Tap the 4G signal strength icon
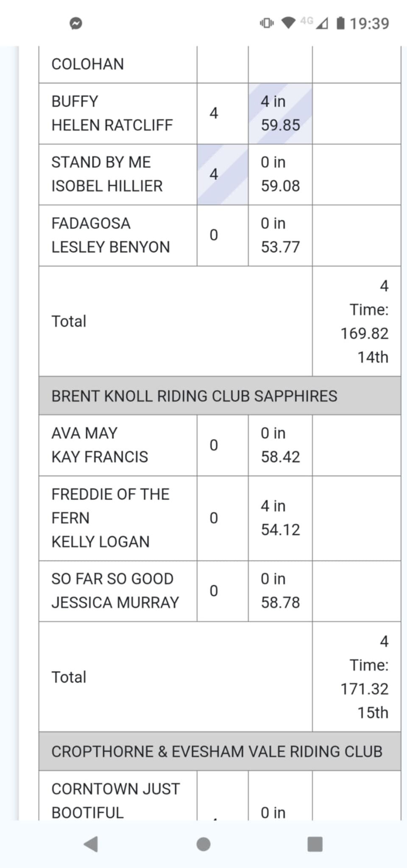 (x=314, y=22)
